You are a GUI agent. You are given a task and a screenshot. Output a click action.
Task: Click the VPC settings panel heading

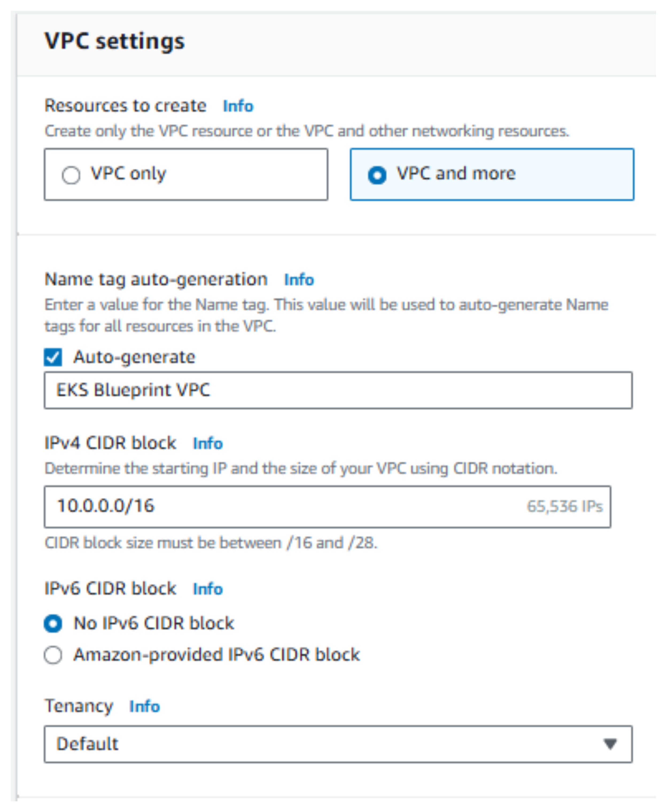(x=115, y=41)
